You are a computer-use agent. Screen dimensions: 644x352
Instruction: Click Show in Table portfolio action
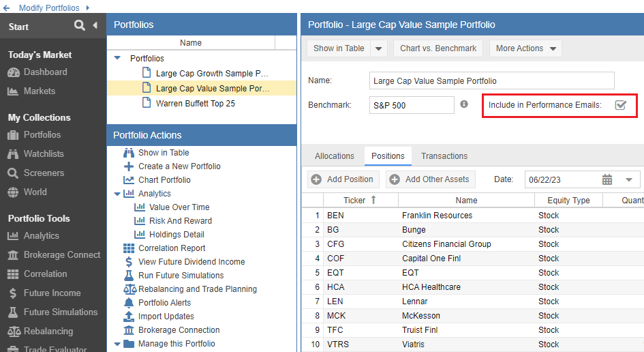pyautogui.click(x=156, y=153)
